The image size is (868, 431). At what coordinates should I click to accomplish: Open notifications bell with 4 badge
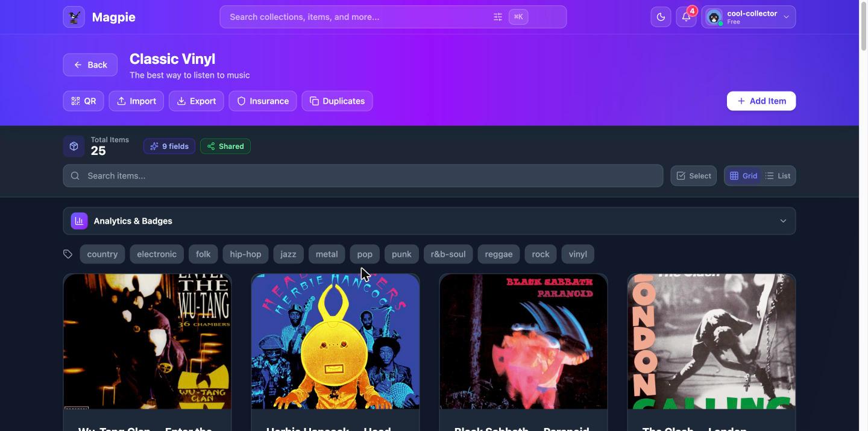click(x=686, y=17)
